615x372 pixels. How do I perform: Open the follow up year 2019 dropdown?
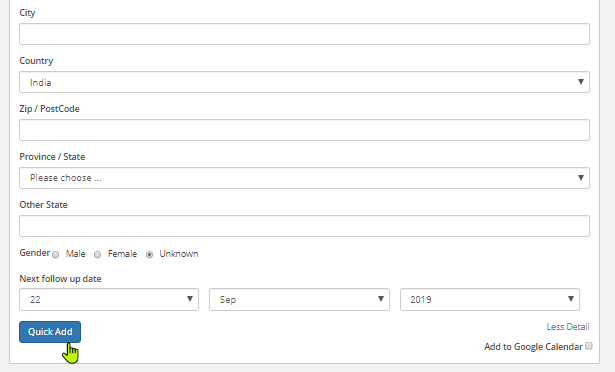pos(489,299)
